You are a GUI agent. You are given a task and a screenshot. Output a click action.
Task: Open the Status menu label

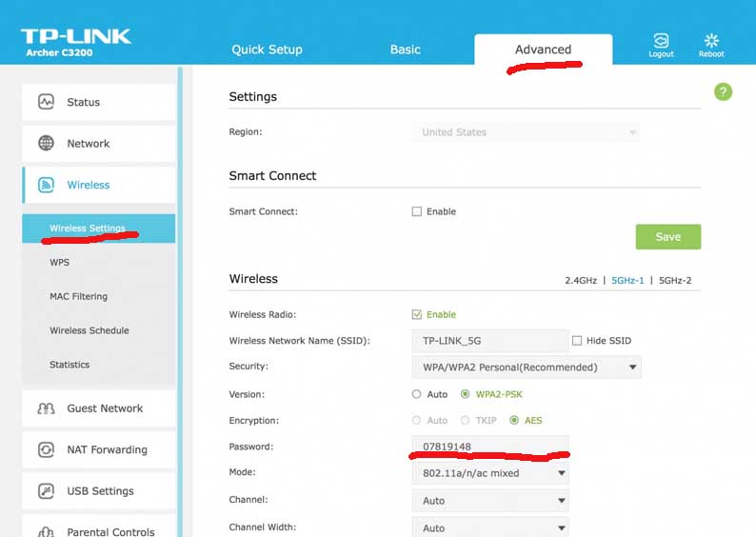(84, 102)
